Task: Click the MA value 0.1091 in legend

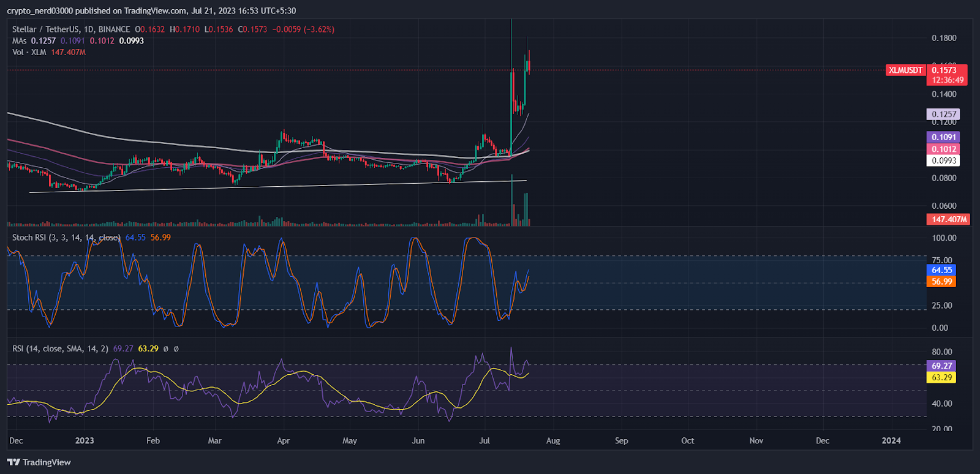Action: pyautogui.click(x=73, y=41)
